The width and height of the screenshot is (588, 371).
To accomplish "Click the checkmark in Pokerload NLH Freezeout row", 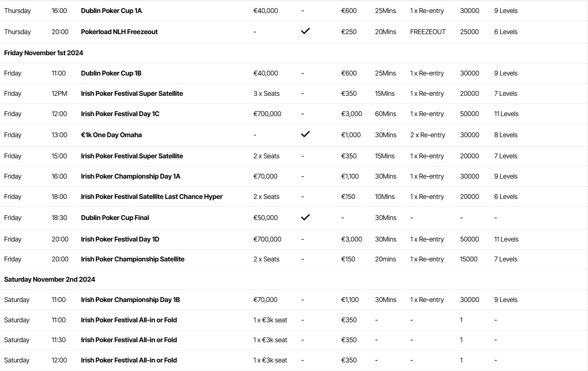I will [305, 31].
